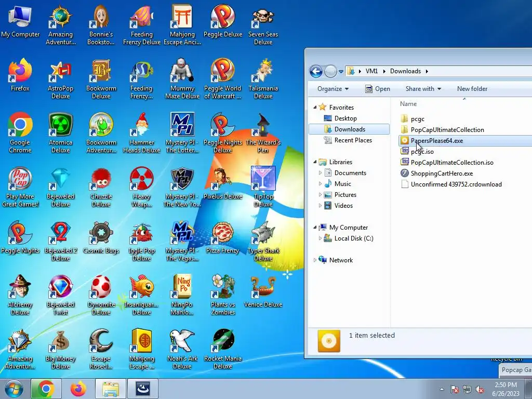This screenshot has width=532, height=399.
Task: Open Iggle Pop Deluxe icon
Action: (142, 241)
